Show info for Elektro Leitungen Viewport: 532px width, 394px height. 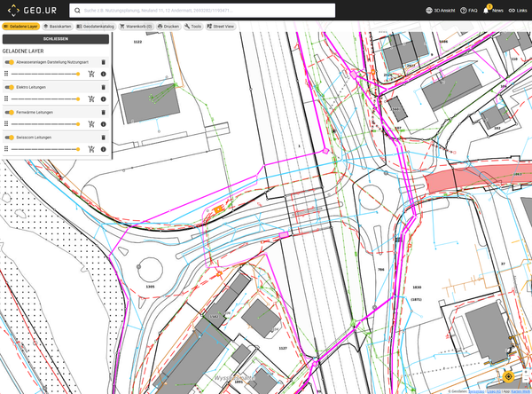pyautogui.click(x=104, y=99)
